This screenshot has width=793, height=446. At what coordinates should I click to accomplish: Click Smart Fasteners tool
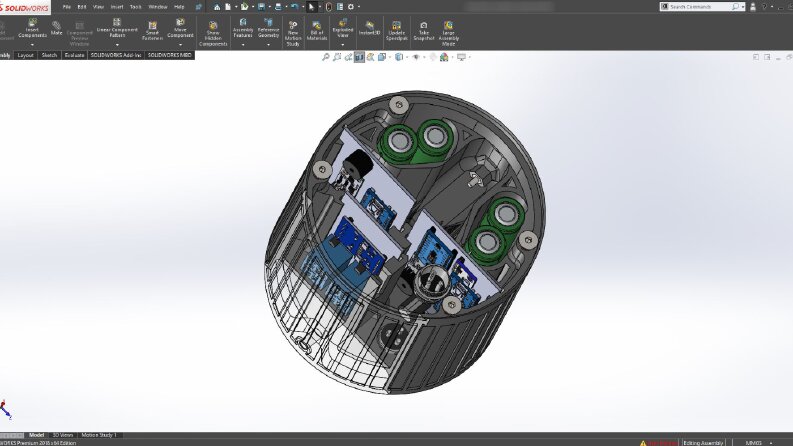152,31
